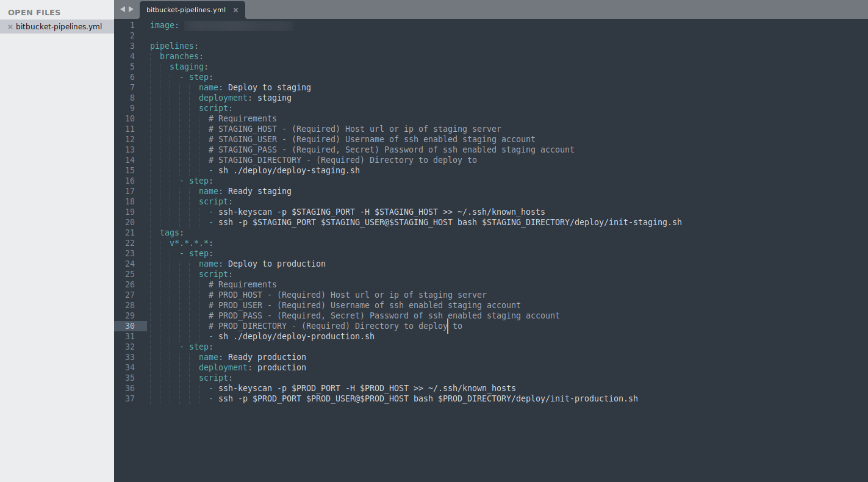
Task: Click line number 30 in the gutter
Action: [x=130, y=326]
